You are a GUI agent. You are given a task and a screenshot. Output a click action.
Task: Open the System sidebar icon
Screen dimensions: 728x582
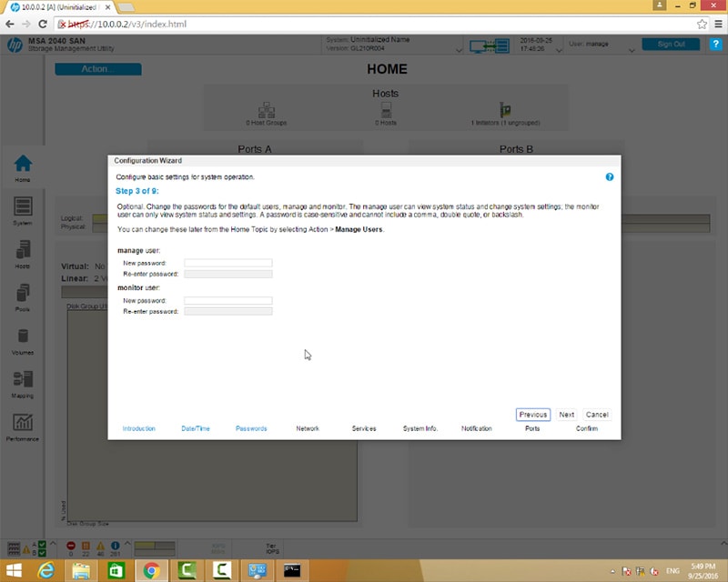(x=23, y=208)
